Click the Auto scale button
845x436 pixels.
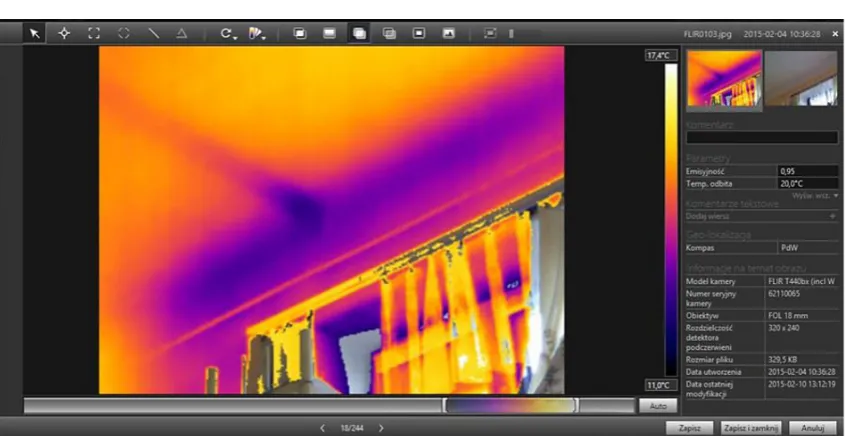(658, 406)
